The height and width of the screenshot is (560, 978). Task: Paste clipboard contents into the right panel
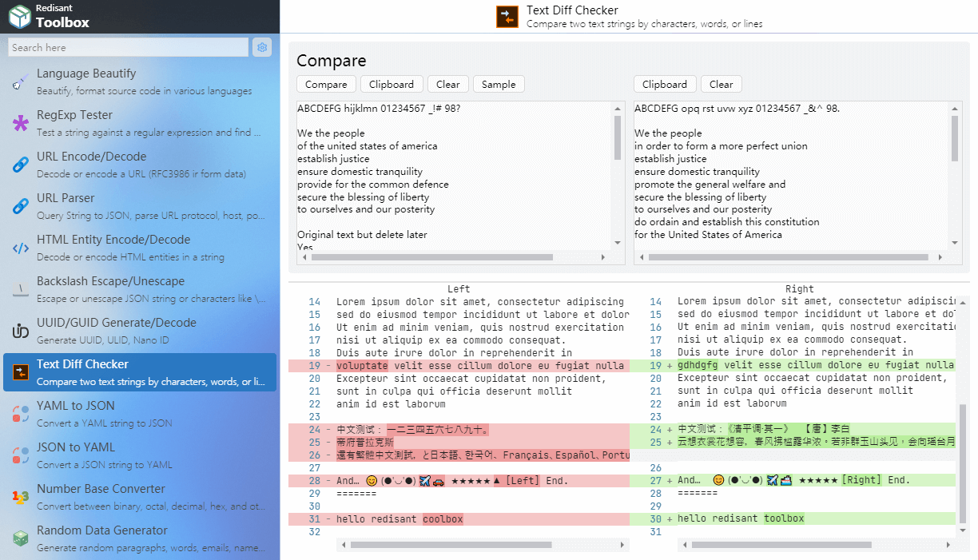tap(664, 83)
